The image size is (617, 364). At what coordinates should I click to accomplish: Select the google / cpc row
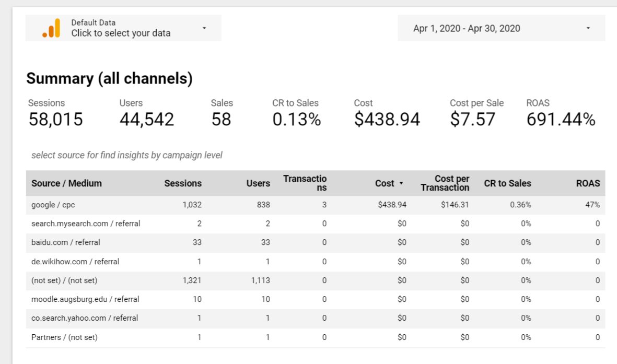(54, 205)
